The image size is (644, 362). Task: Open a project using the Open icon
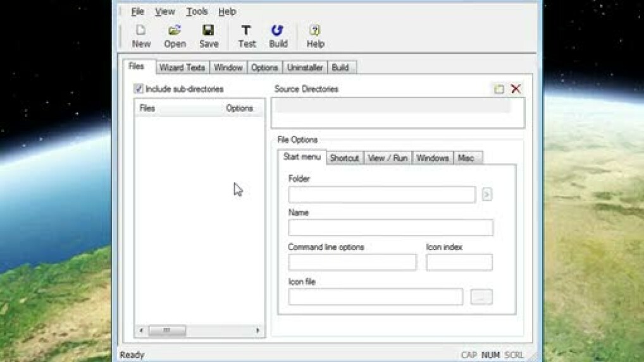[175, 36]
